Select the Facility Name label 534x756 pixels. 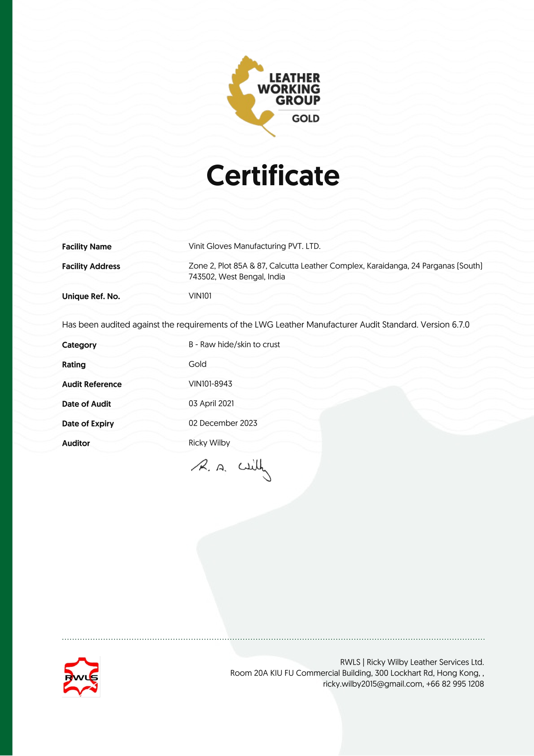click(87, 247)
